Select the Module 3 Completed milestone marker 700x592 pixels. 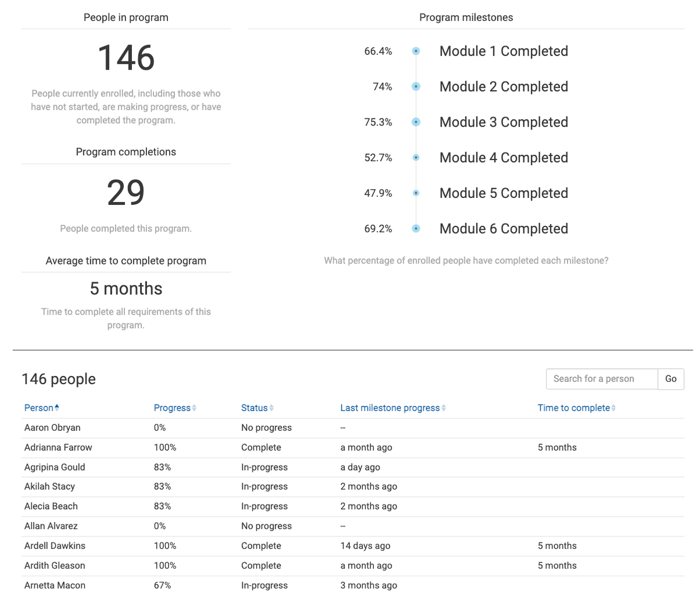pyautogui.click(x=416, y=122)
